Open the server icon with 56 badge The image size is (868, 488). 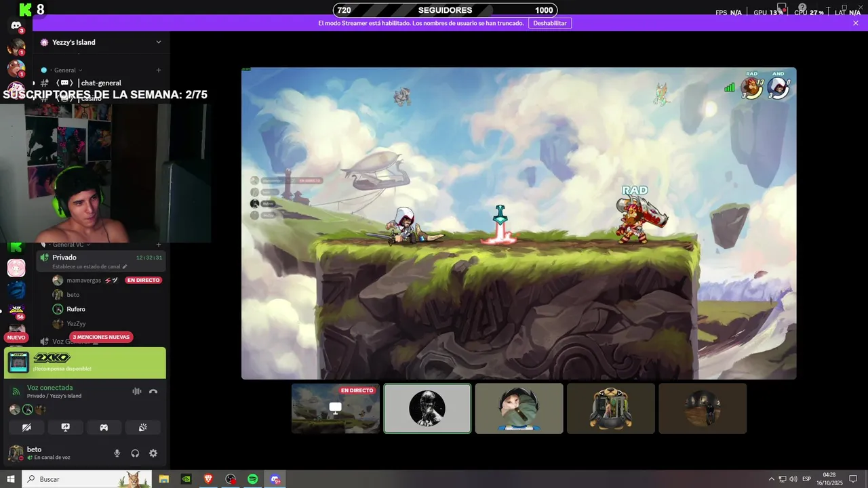pos(16,311)
